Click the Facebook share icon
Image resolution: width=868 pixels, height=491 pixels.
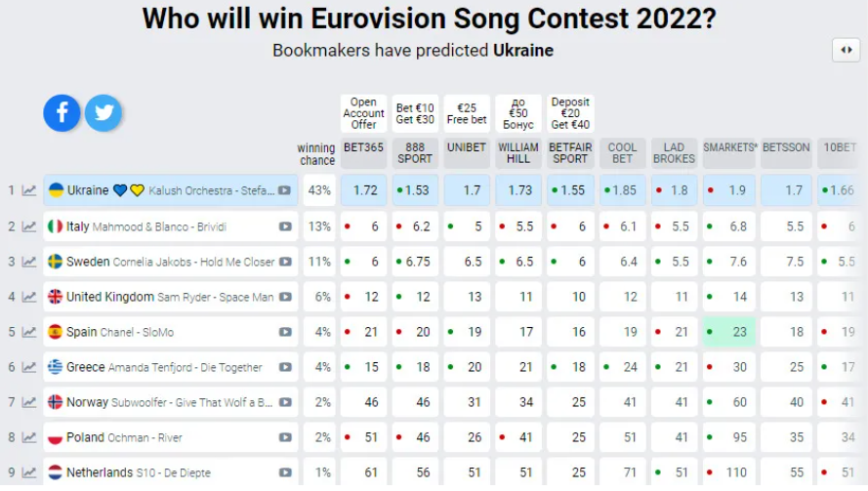point(62,113)
